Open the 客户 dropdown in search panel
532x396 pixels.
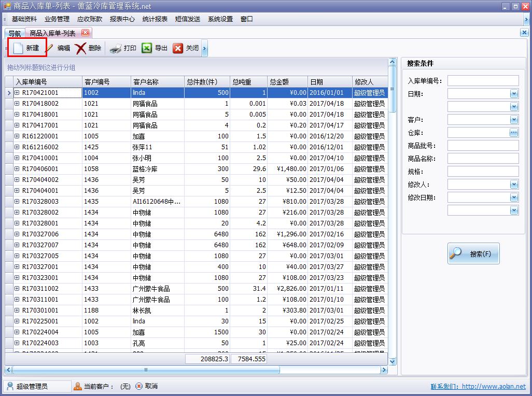coord(514,119)
